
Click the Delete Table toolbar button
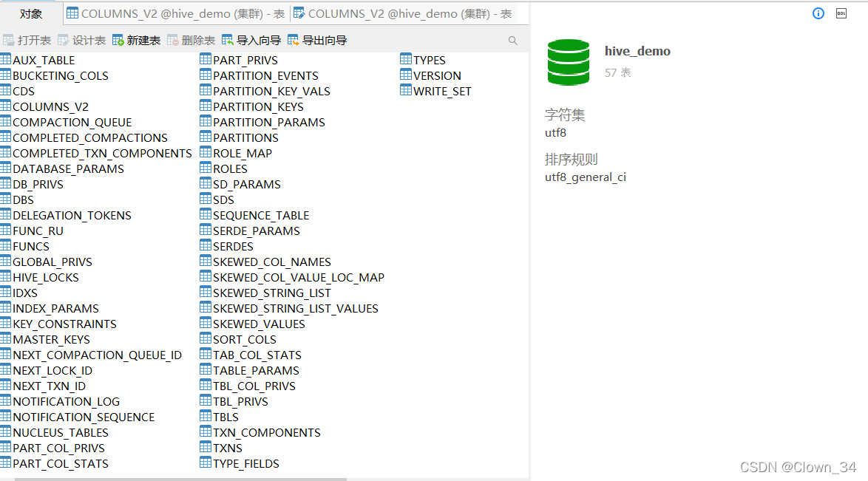(191, 41)
